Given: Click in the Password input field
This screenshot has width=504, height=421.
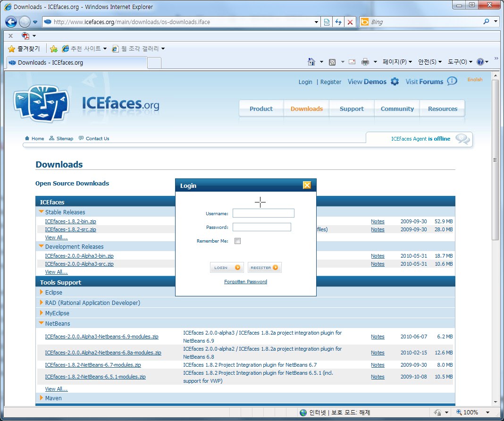Looking at the screenshot, I should click(x=262, y=227).
